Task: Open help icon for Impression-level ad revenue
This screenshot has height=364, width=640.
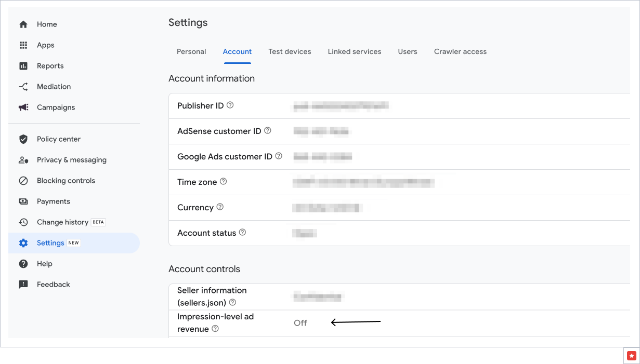Action: [215, 329]
